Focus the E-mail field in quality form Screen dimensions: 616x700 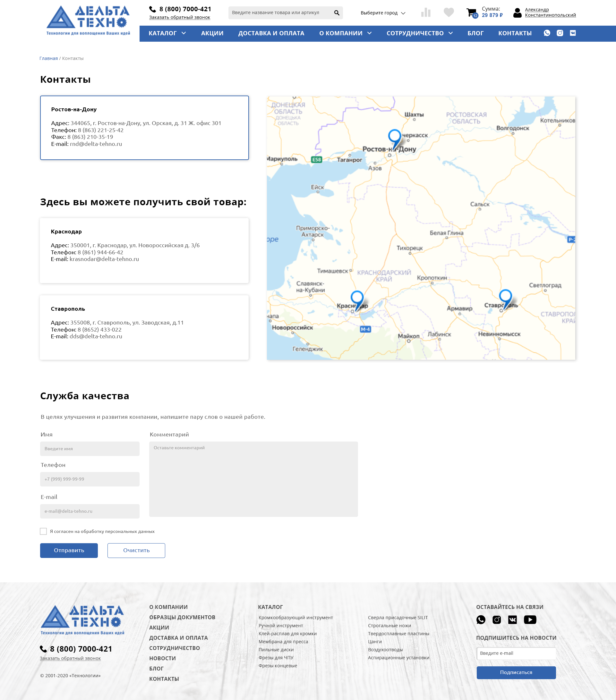(x=90, y=511)
